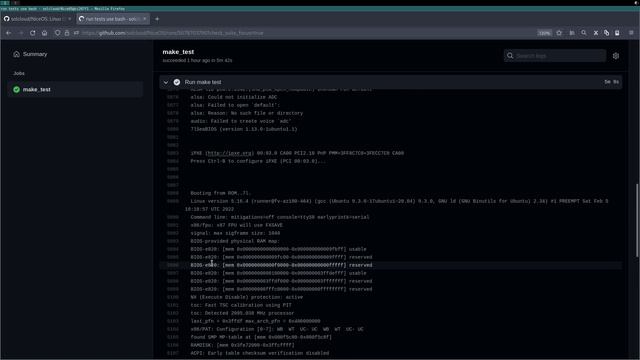Switch to the first GitHub repository tab
This screenshot has height=360, width=640.
pyautogui.click(x=38, y=19)
